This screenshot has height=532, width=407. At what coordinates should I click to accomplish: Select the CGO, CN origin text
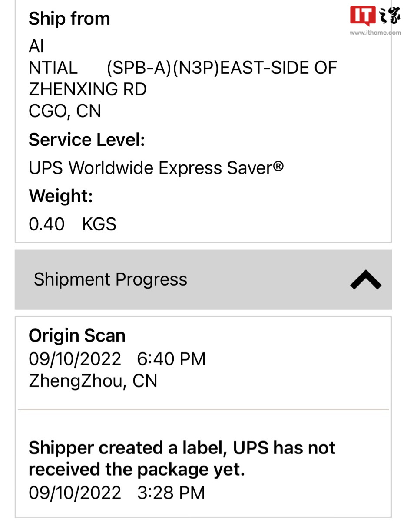pyautogui.click(x=65, y=112)
